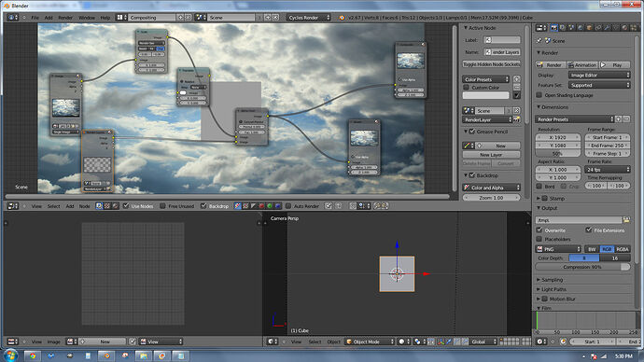Viewport: 644px width, 362px height.
Task: Open Render Presets dropdown
Action: coord(575,119)
